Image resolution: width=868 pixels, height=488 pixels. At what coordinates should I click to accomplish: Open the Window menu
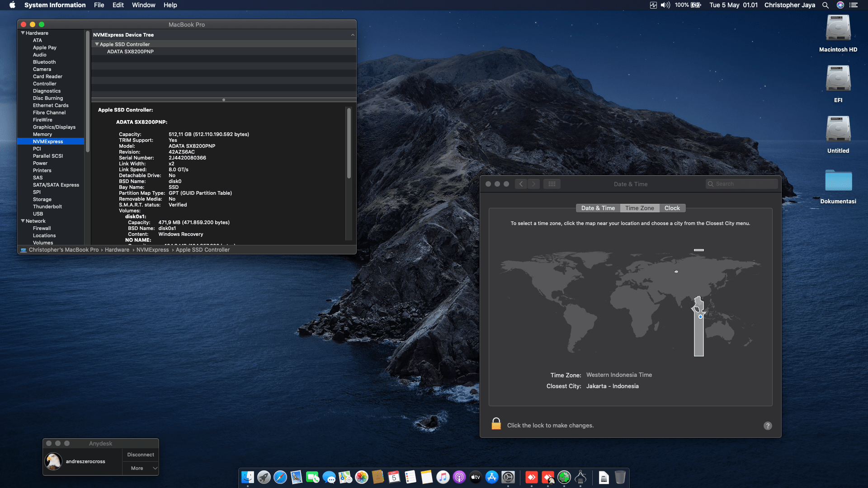click(143, 5)
